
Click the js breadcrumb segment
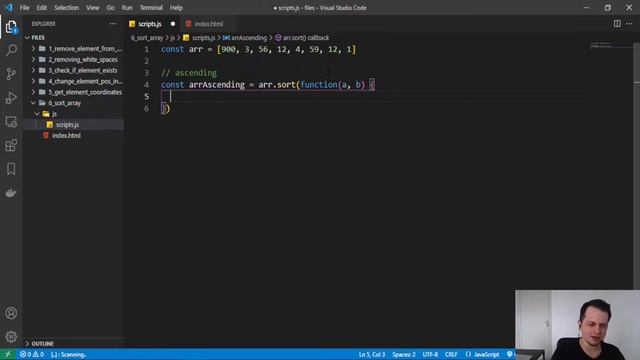[x=173, y=38]
